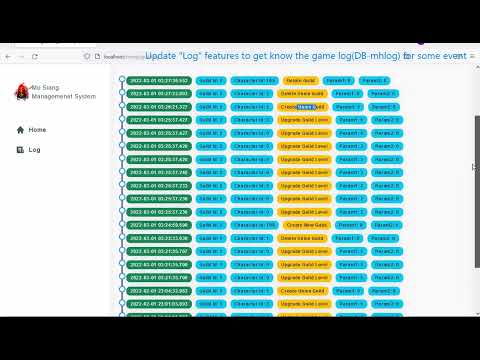This screenshot has height=360, width=480.
Task: Click the timestamp of the Create New Guild row
Action: tap(159, 225)
